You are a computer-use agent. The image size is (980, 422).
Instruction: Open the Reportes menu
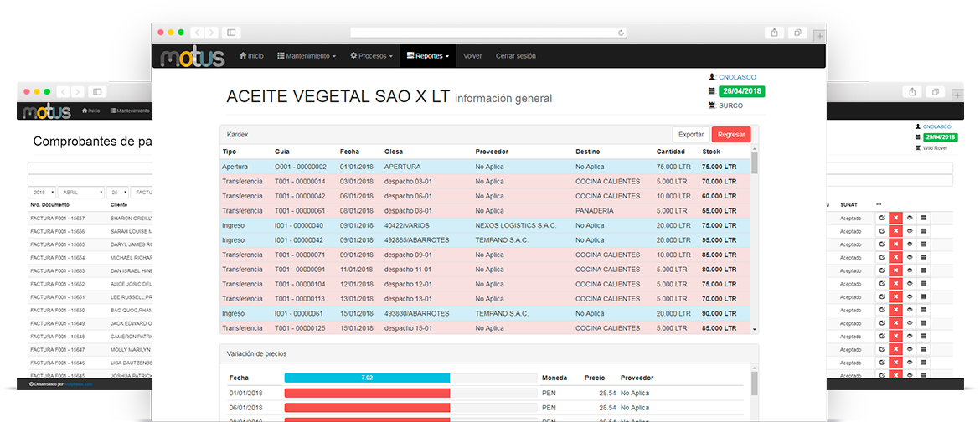click(x=428, y=56)
